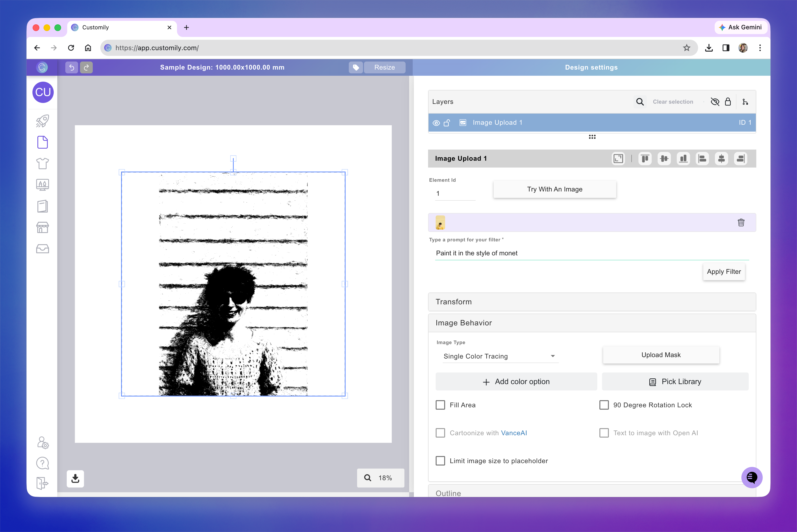Open the storefront sidebar icon
Screen dimensions: 797x532
(x=42, y=228)
